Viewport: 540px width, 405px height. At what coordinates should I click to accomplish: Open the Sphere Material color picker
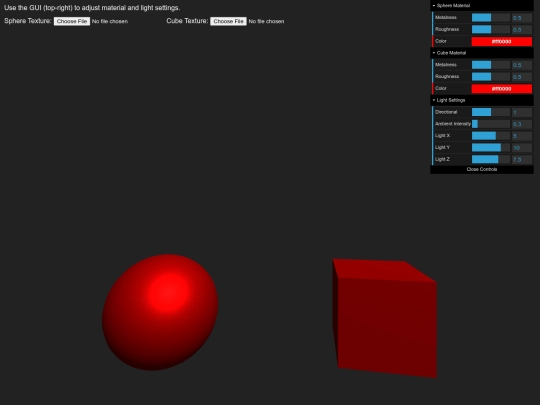501,41
